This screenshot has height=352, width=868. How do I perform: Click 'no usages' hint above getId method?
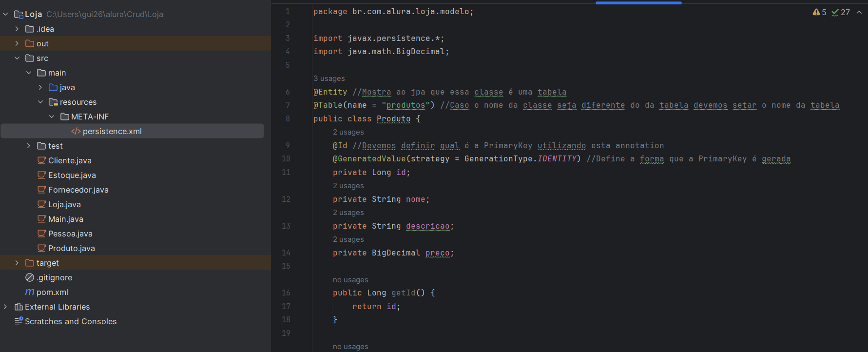click(x=350, y=280)
